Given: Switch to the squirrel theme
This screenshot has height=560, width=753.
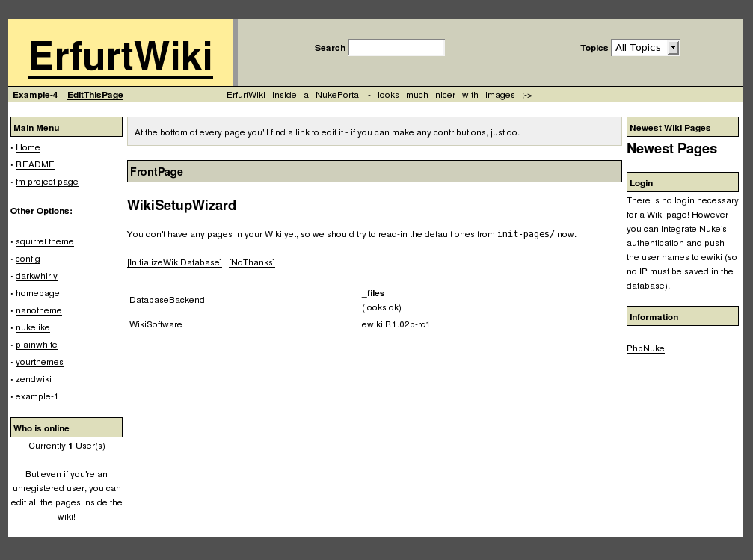Looking at the screenshot, I should [45, 241].
